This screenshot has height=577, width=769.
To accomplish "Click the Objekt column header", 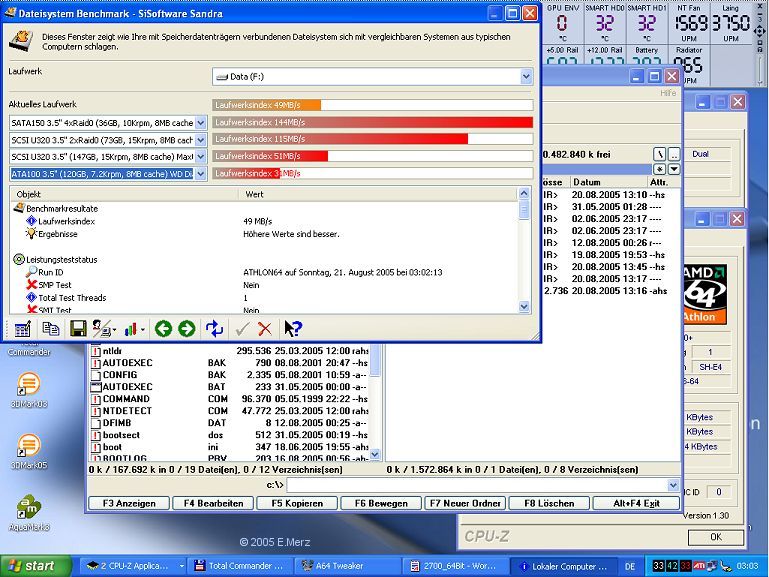I will 124,194.
